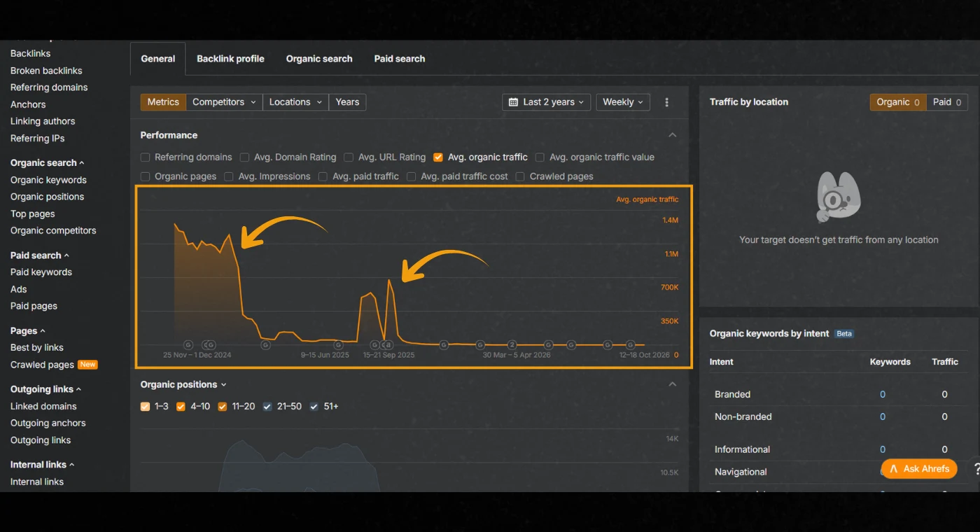Image resolution: width=980 pixels, height=532 pixels.
Task: Change the Weekly interval dropdown
Action: 623,102
